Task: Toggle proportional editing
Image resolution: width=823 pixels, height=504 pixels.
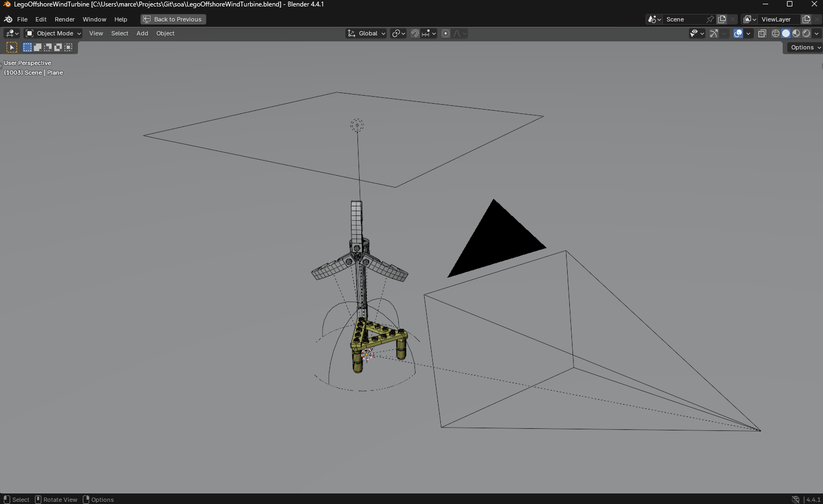Action: click(x=446, y=33)
